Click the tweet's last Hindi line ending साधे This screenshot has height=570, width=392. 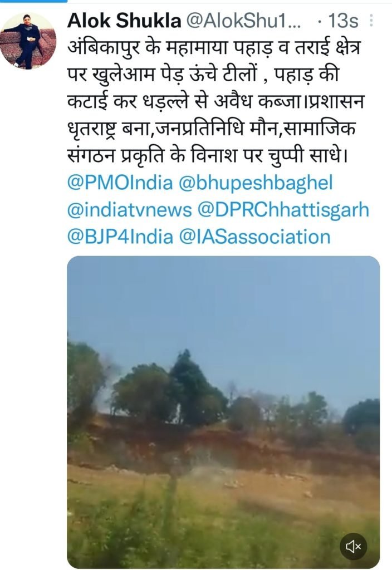pos(208,156)
